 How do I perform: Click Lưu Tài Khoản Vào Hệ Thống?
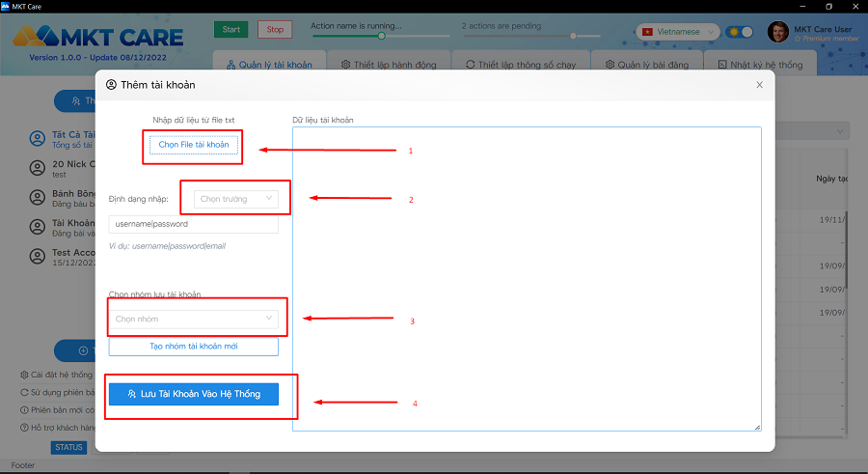click(193, 394)
